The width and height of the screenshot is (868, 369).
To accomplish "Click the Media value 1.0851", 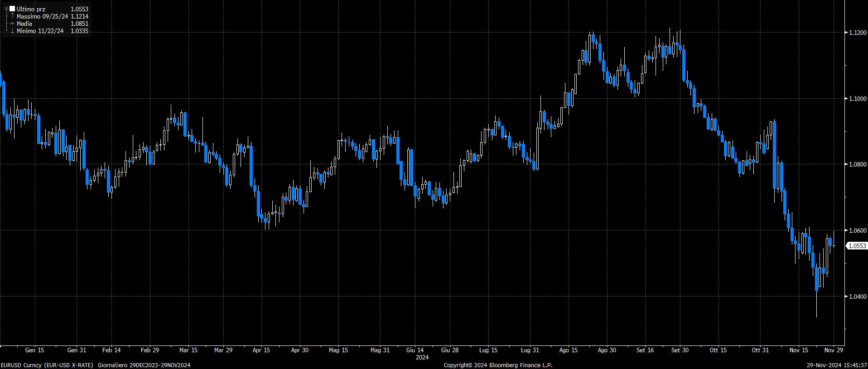I will [80, 24].
